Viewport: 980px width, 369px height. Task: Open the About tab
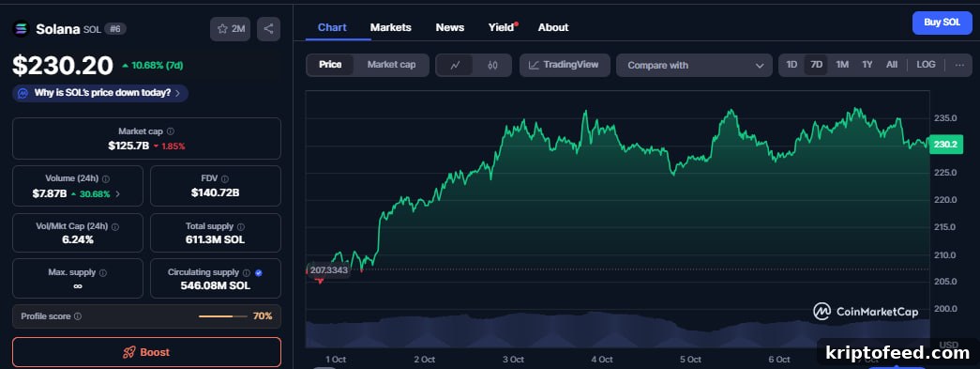click(x=553, y=27)
